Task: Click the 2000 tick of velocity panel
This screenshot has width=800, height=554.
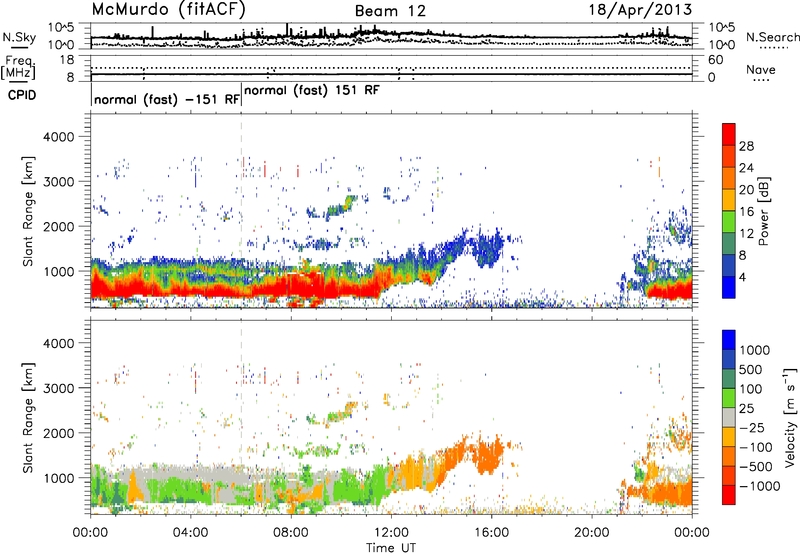Action: 60,433
